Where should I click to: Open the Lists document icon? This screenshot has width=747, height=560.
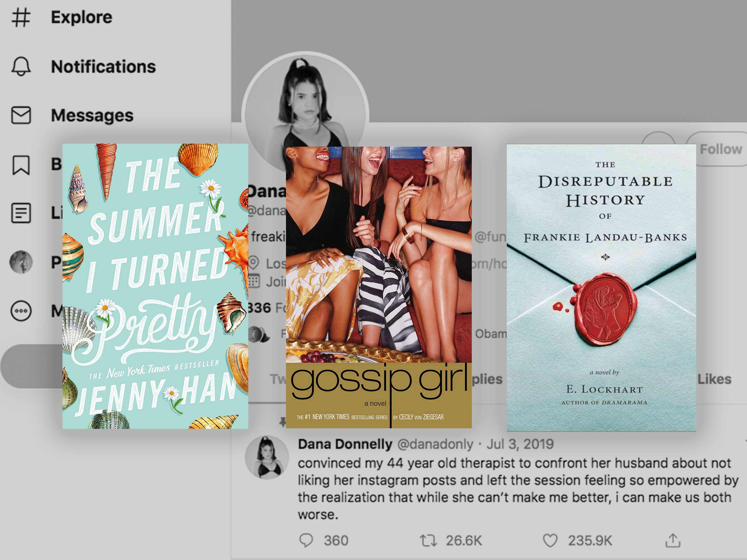point(21,213)
